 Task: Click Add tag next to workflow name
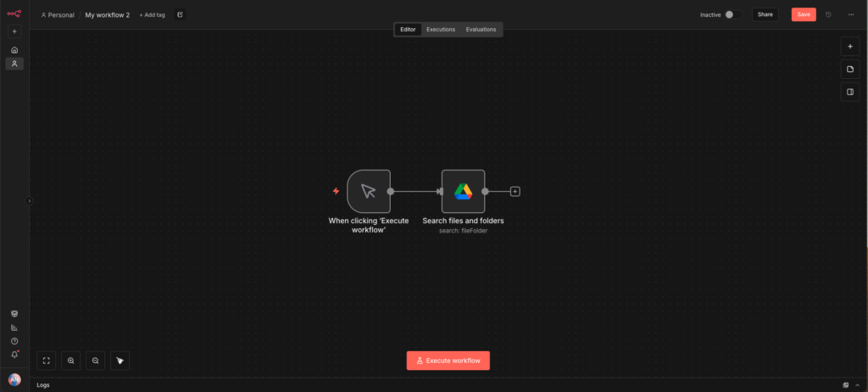[153, 15]
